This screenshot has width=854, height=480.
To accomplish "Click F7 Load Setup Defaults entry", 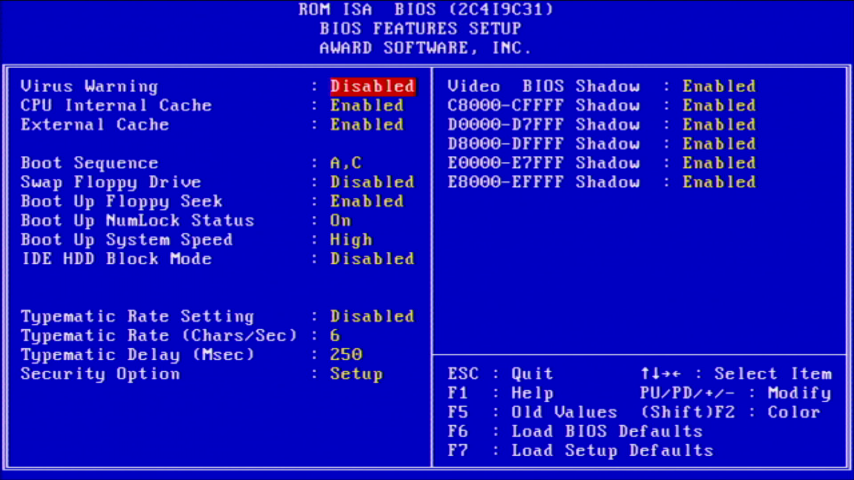I will [580, 451].
